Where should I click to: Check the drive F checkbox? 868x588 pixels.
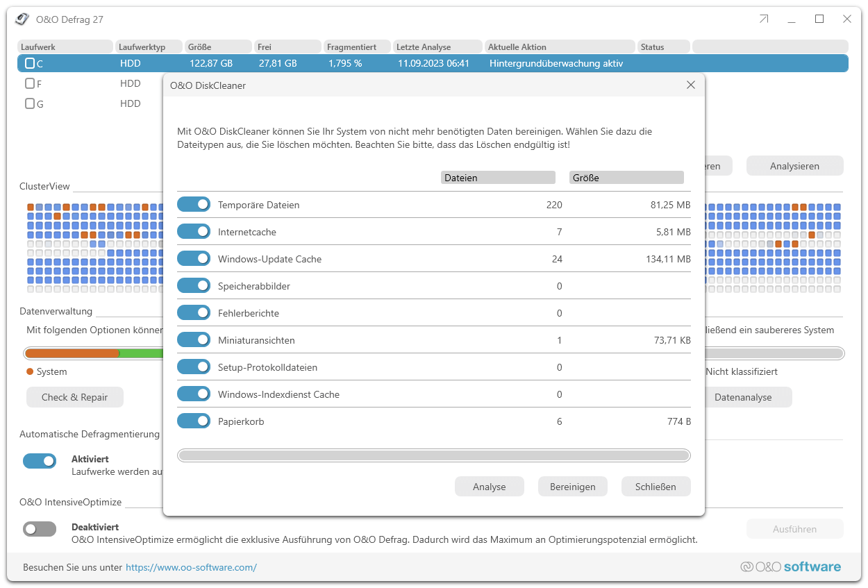coord(30,83)
